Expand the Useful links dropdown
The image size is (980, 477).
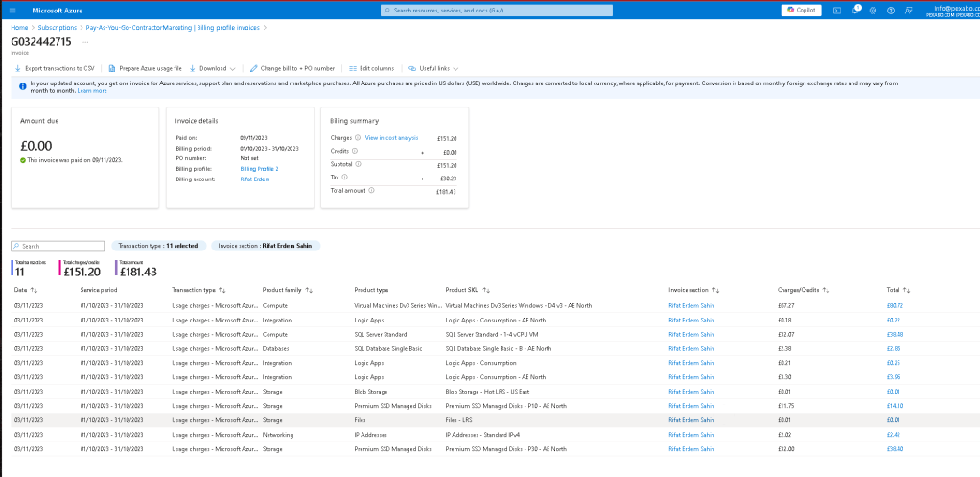[x=433, y=69]
